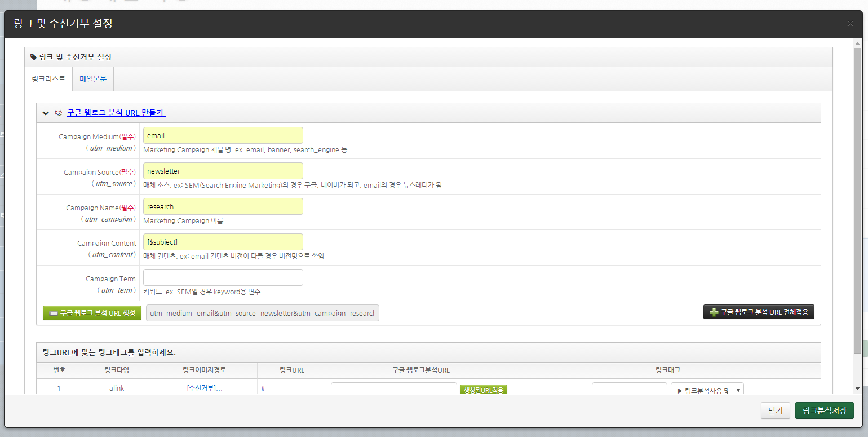This screenshot has width=868, height=437.
Task: Click the empty Campaign Term input field
Action: click(223, 277)
